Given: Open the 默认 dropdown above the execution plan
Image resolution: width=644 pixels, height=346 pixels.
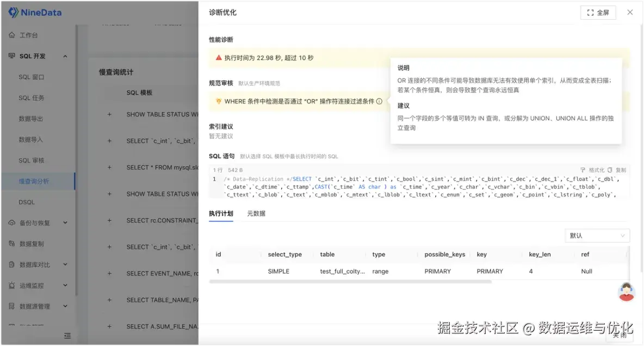Looking at the screenshot, I should (x=597, y=235).
